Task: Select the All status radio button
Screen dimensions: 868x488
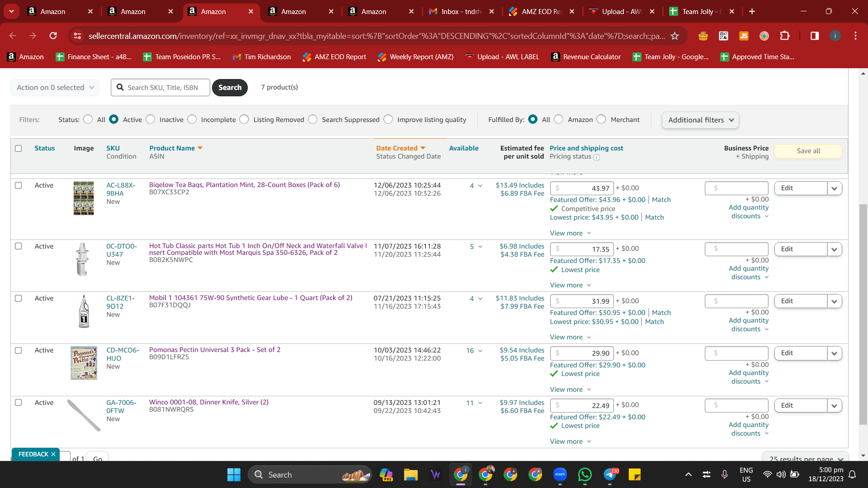Action: point(88,119)
